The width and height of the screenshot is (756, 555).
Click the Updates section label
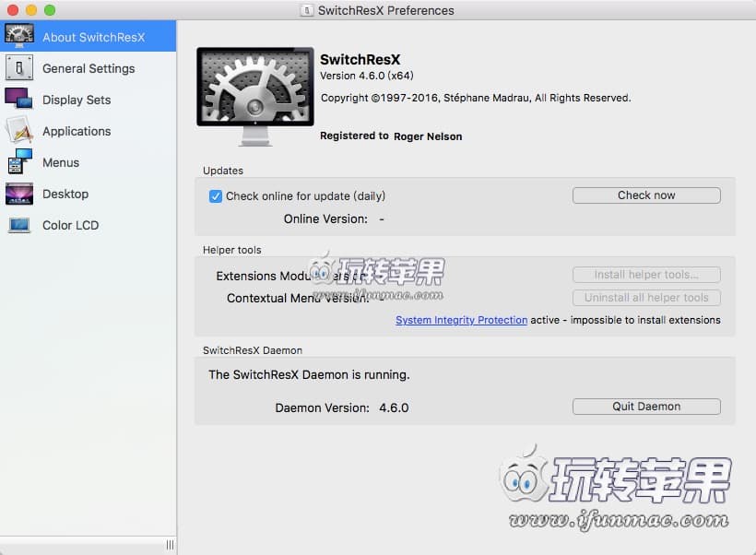(x=223, y=171)
